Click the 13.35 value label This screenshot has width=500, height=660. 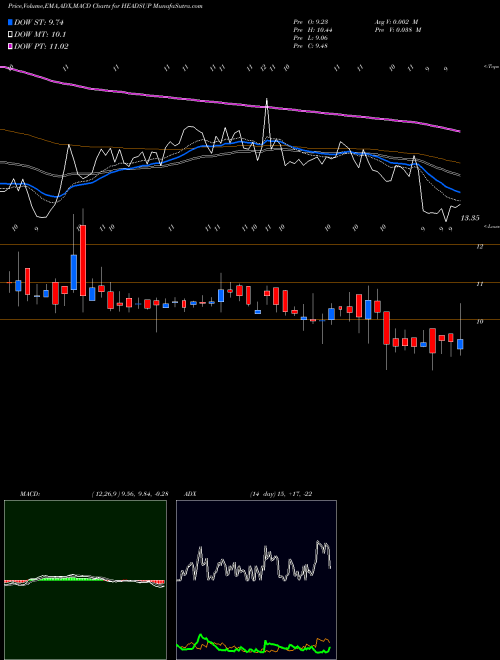(470, 218)
